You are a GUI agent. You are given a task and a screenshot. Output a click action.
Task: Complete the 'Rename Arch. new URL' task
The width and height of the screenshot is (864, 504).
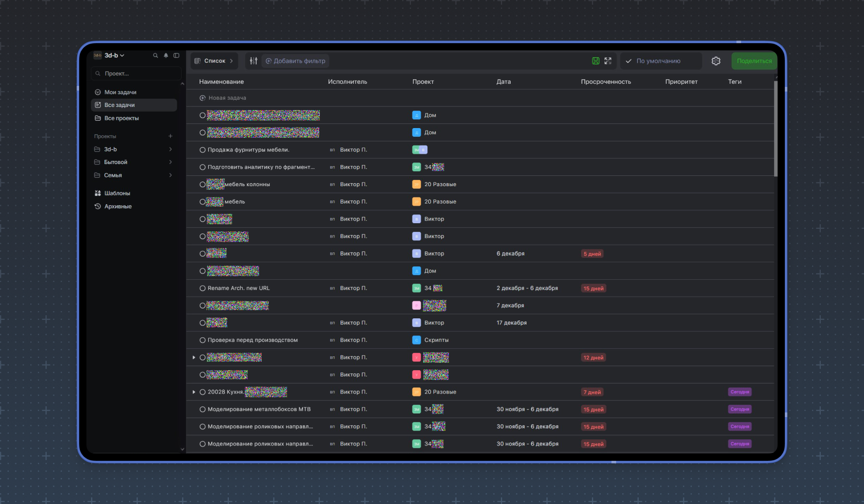pyautogui.click(x=203, y=289)
